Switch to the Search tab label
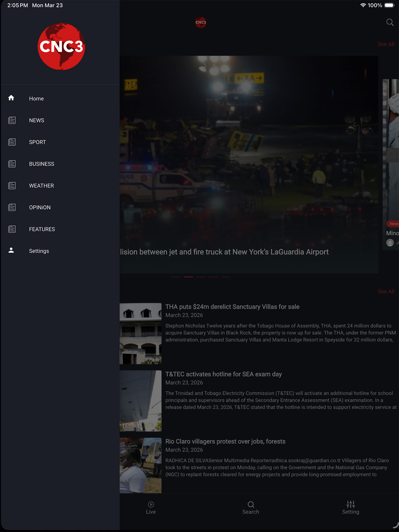Screen dimensions: 399x532 pos(251,512)
